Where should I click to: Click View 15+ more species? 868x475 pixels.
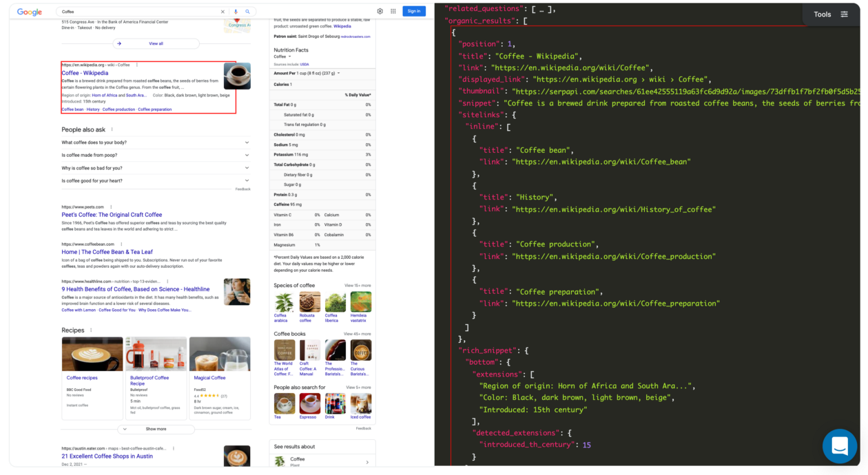tap(358, 285)
